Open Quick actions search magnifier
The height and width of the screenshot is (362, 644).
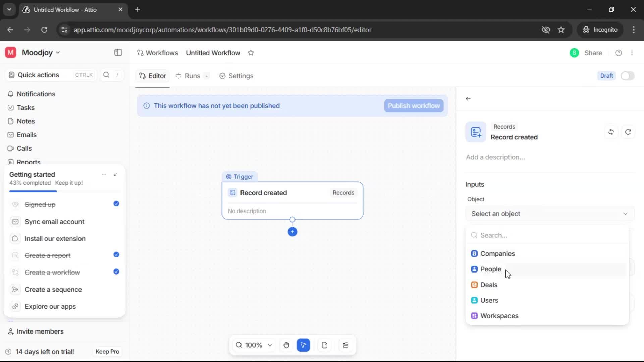tap(106, 75)
